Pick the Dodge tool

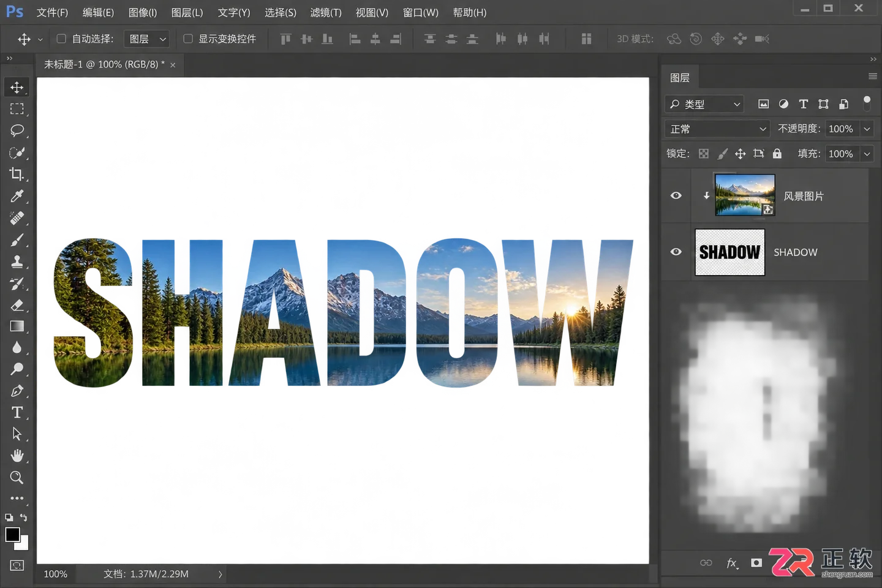coord(17,369)
